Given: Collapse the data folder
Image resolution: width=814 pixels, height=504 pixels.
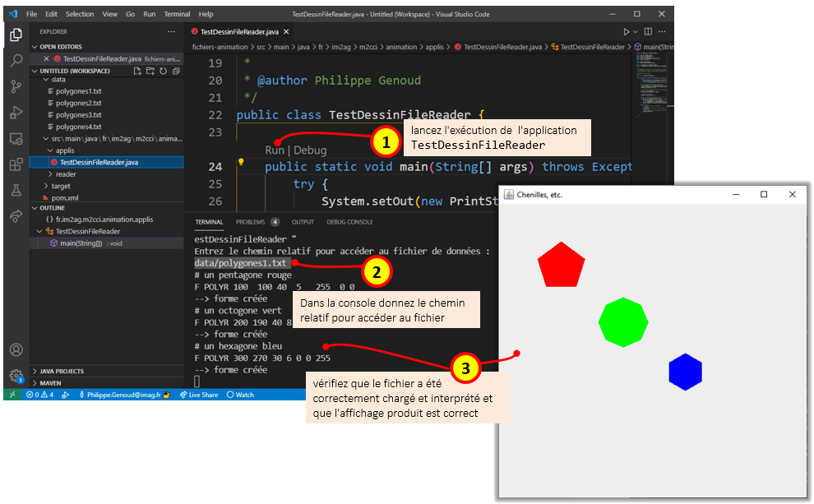Looking at the screenshot, I should tap(58, 80).
